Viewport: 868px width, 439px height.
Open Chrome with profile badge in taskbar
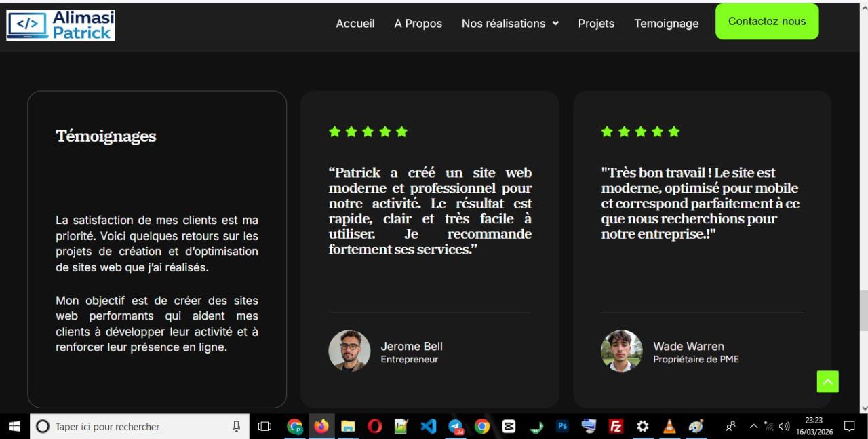tap(294, 426)
